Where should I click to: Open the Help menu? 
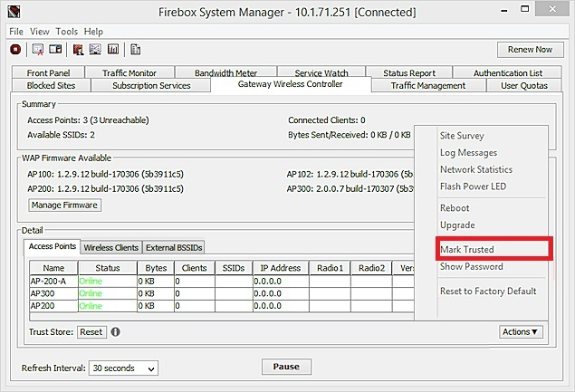coord(93,32)
